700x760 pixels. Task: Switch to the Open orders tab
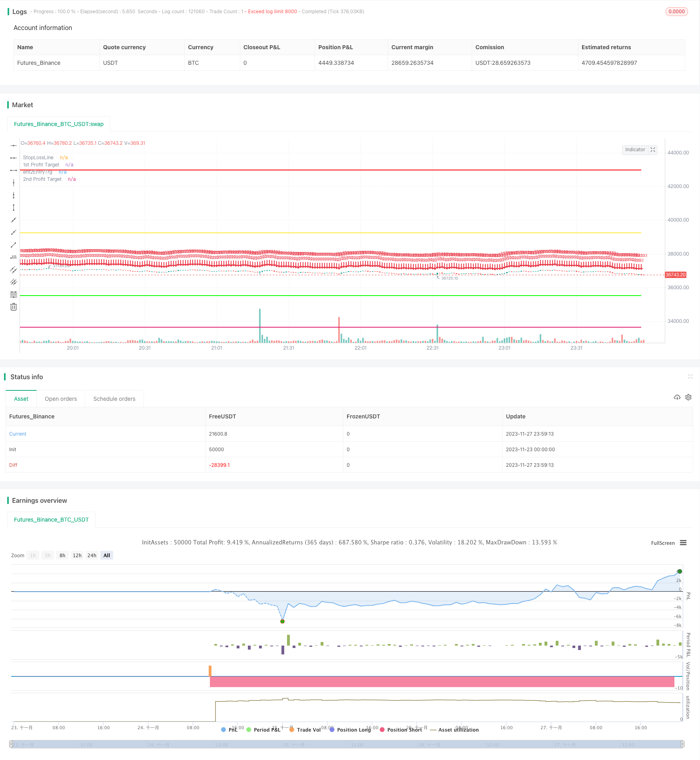coord(61,399)
